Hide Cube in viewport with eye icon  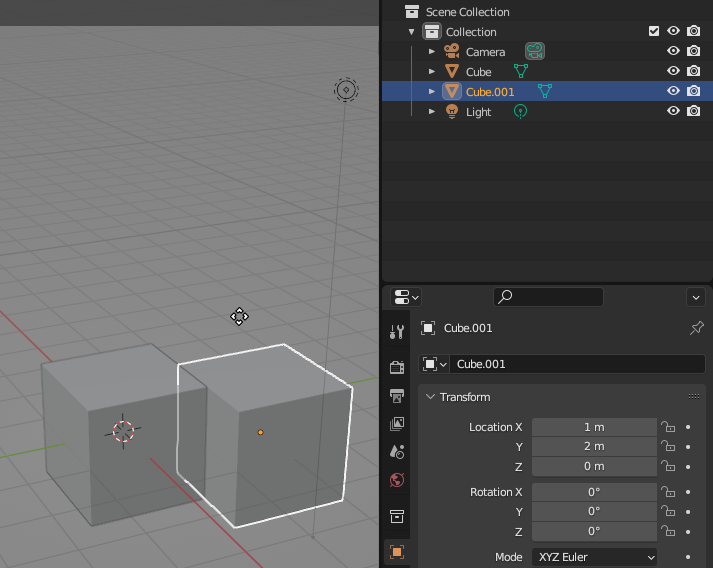coord(673,71)
